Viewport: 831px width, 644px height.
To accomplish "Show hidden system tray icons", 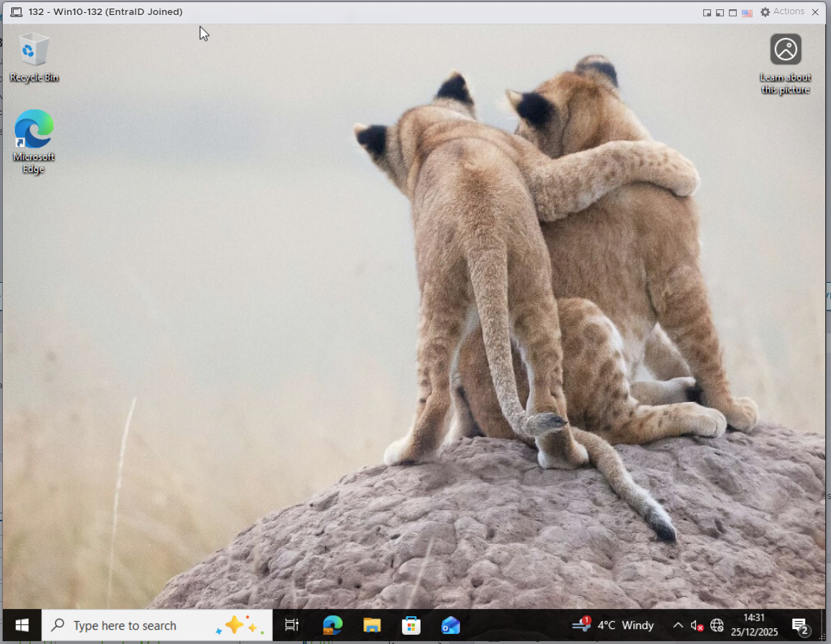I will click(678, 625).
